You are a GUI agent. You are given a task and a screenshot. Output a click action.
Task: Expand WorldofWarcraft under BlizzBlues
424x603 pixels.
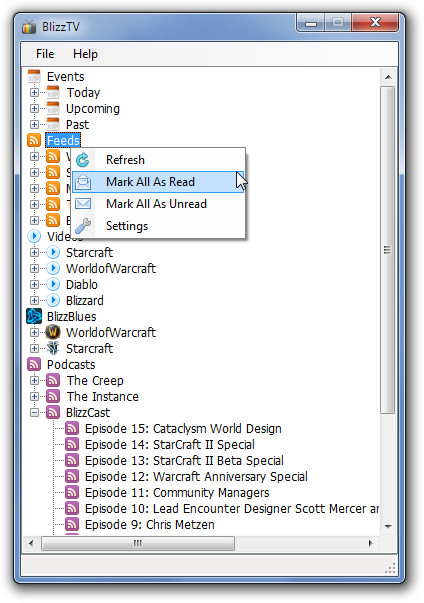point(34,332)
